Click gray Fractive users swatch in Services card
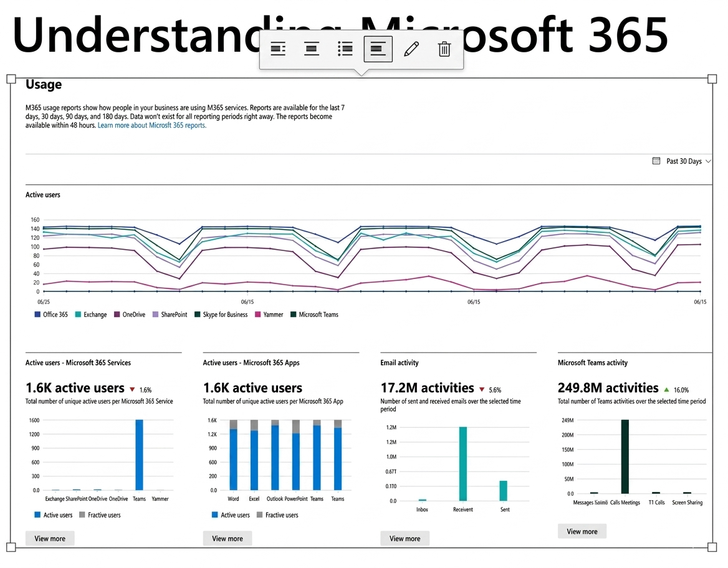728x568 pixels. tap(82, 514)
